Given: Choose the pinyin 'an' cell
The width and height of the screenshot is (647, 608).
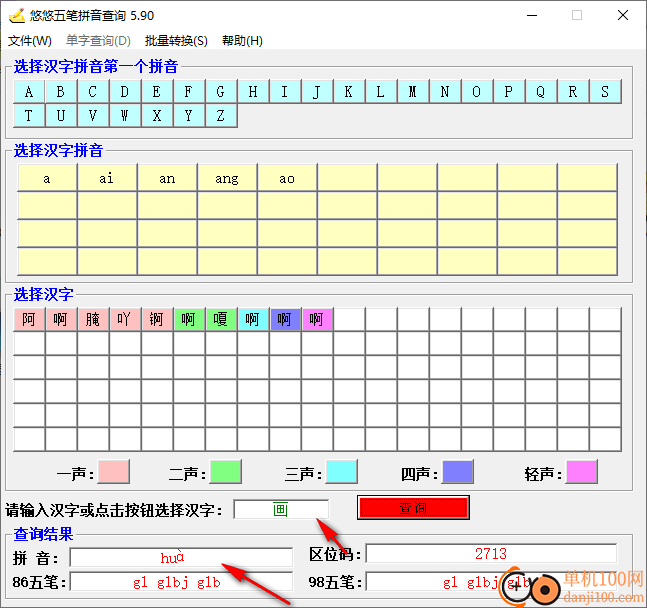Looking at the screenshot, I should click(x=167, y=178).
